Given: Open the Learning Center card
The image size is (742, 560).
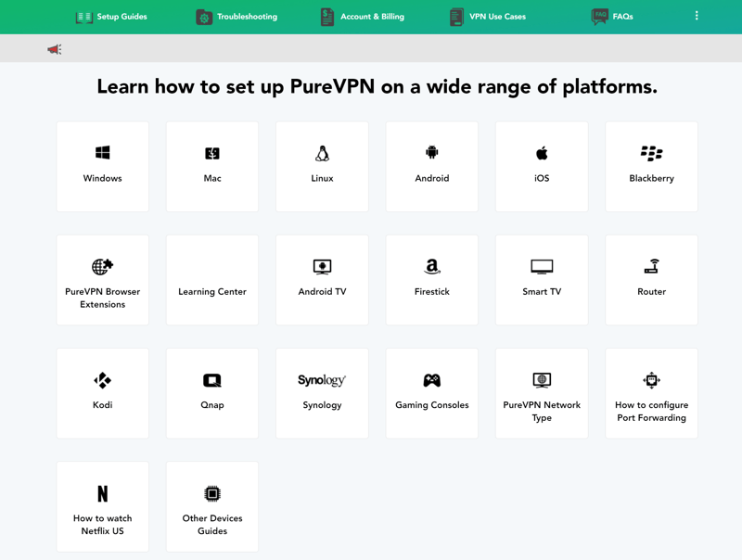Looking at the screenshot, I should click(212, 280).
